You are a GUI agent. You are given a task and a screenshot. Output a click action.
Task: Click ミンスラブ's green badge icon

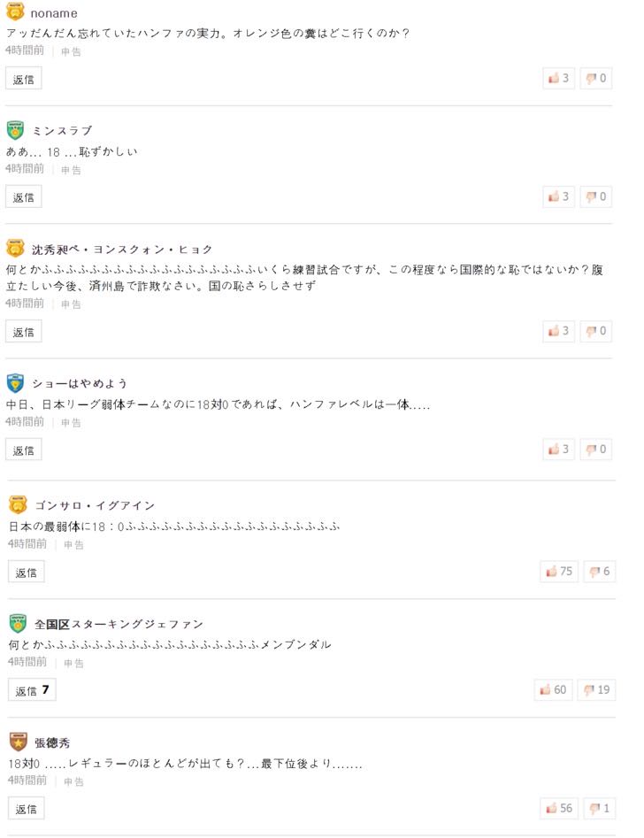click(15, 130)
